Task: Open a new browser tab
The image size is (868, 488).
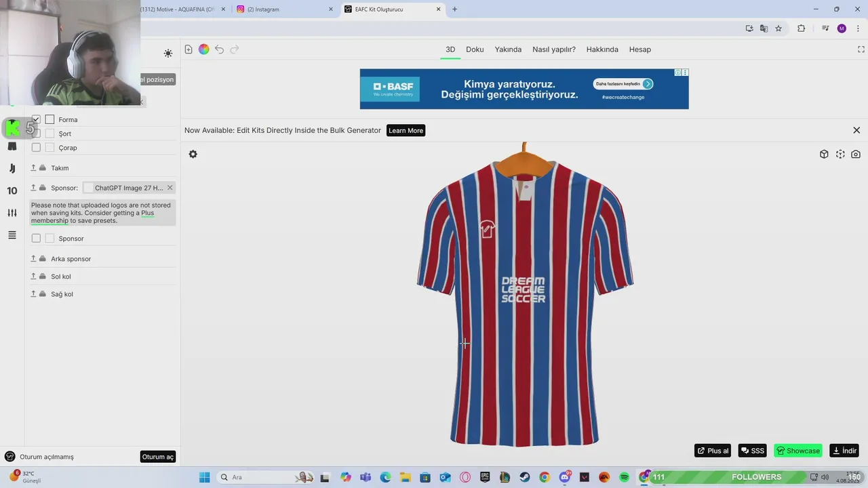Action: pyautogui.click(x=454, y=9)
